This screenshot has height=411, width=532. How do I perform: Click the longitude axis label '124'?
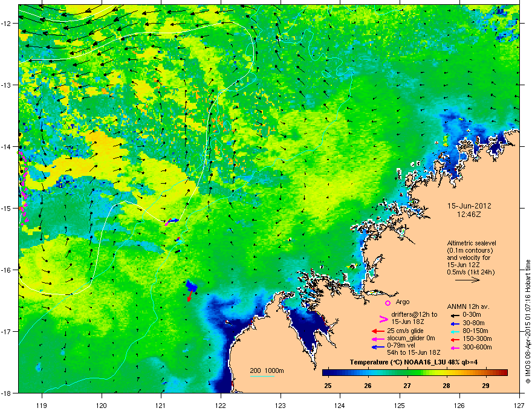click(340, 406)
